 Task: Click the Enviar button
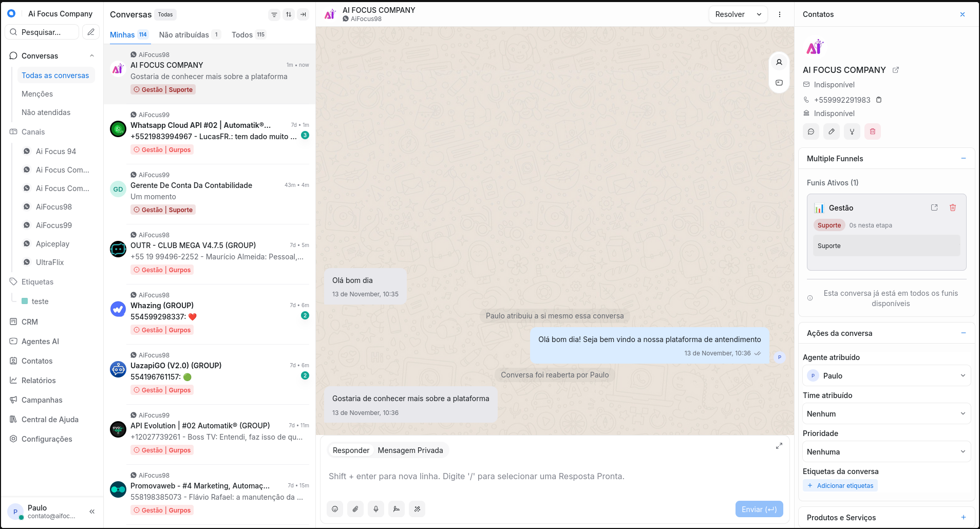point(759,509)
